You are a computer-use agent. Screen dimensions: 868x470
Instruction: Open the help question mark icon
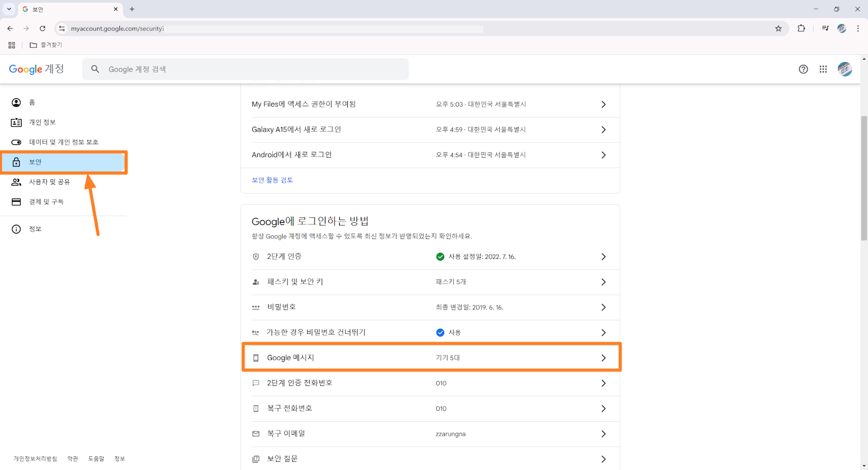click(803, 69)
